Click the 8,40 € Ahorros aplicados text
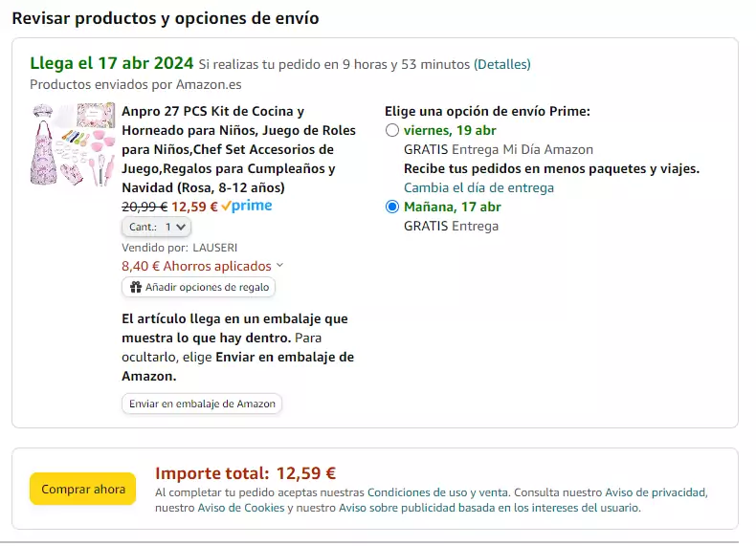 point(197,266)
